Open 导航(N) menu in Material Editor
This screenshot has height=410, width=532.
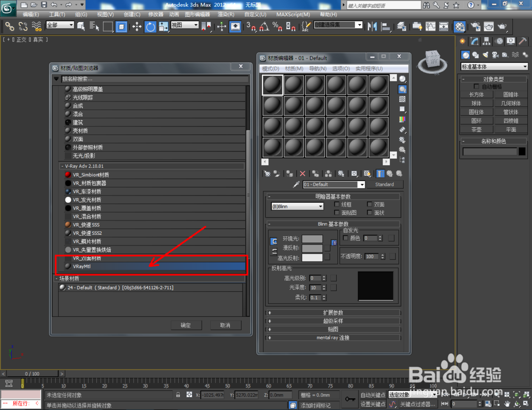318,69
